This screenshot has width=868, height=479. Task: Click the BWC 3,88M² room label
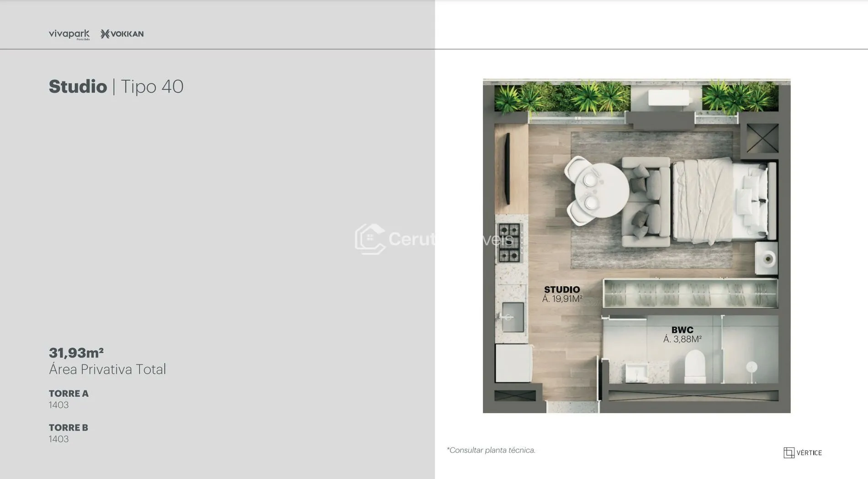coord(682,334)
